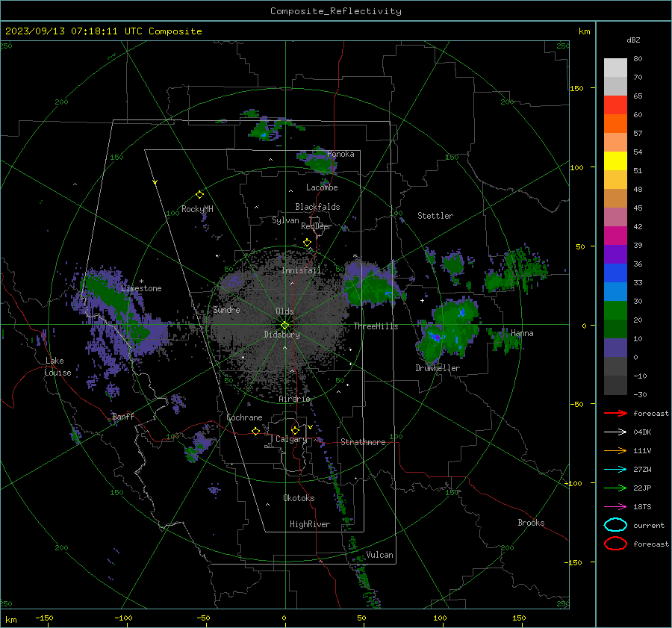Click the Vulcan city label

tap(380, 555)
